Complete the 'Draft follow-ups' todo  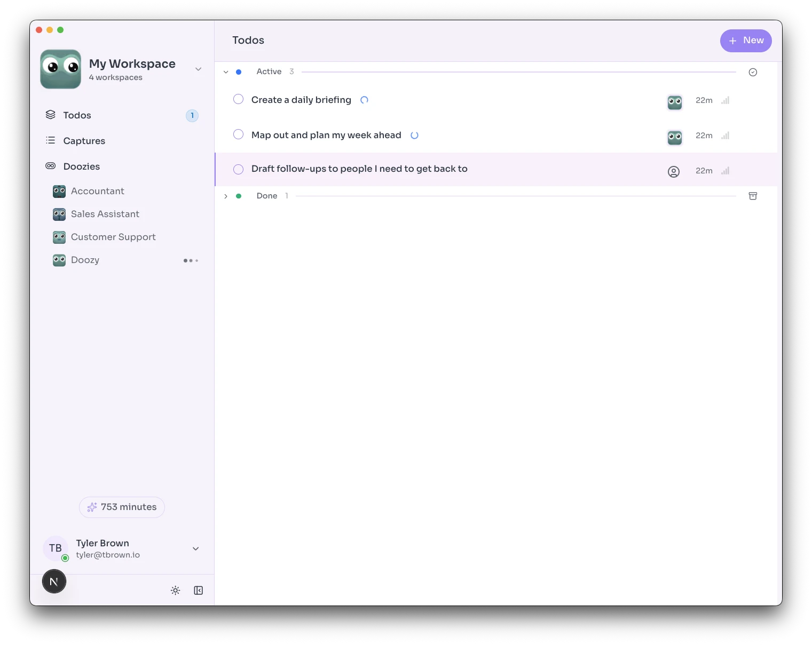pyautogui.click(x=238, y=169)
